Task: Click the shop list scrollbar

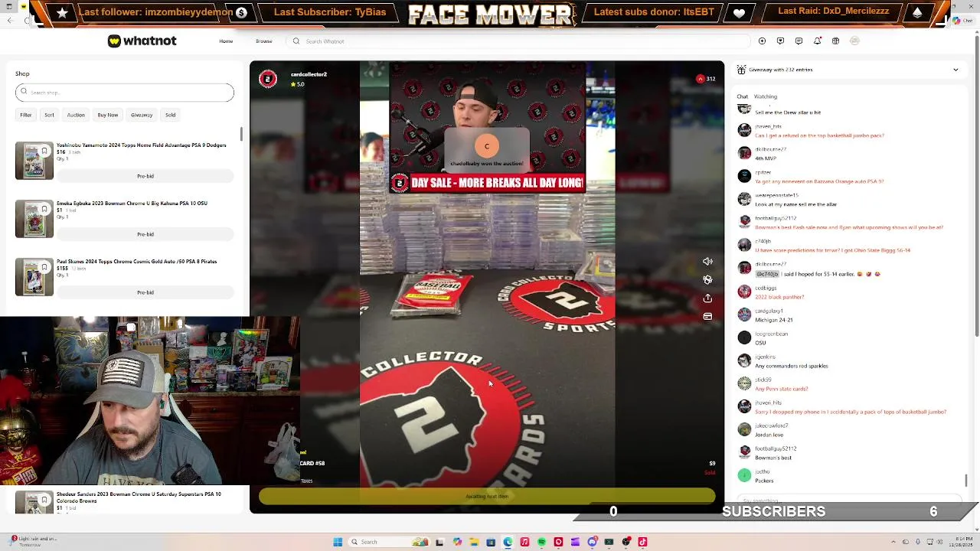Action: 241,134
